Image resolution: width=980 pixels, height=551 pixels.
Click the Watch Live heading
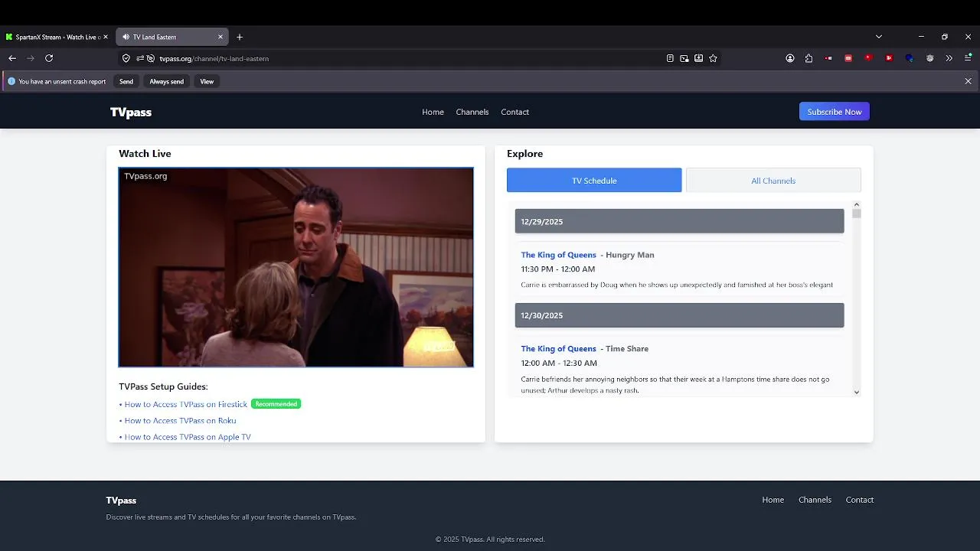tap(145, 154)
